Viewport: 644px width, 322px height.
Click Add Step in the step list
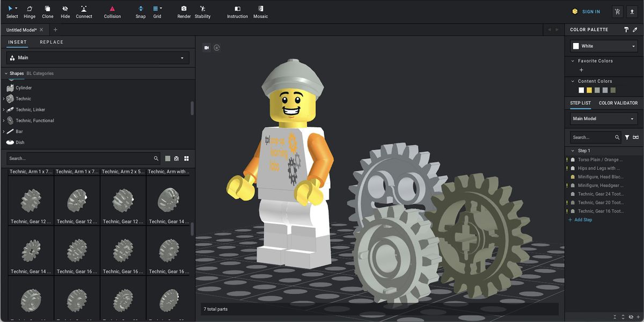(581, 219)
